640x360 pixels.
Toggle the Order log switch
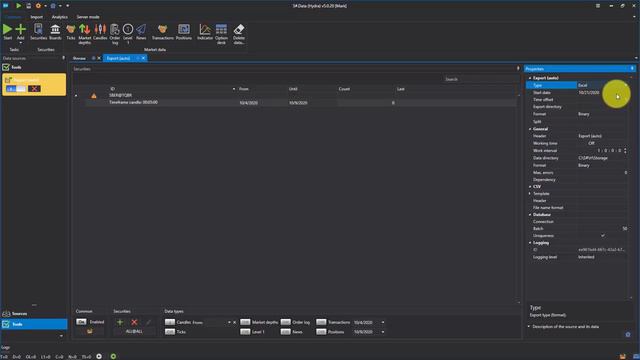coord(285,322)
